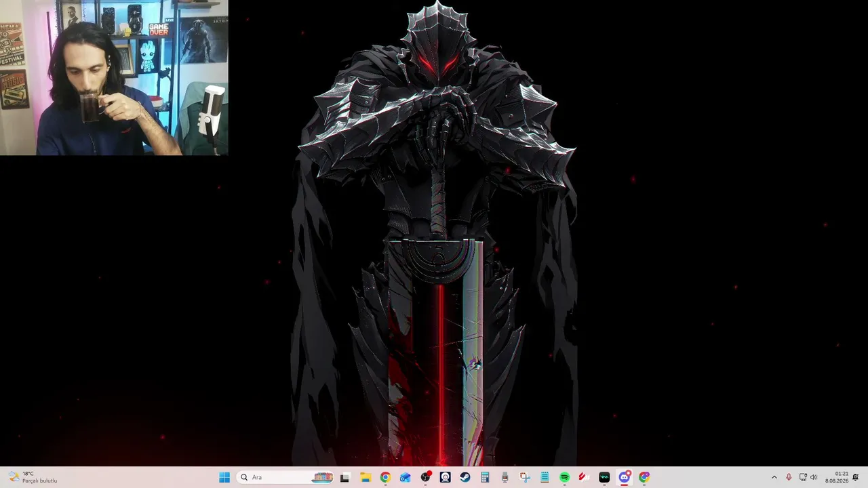The height and width of the screenshot is (488, 868).
Task: Open the webcam app icon on taskbar
Action: [x=445, y=477]
